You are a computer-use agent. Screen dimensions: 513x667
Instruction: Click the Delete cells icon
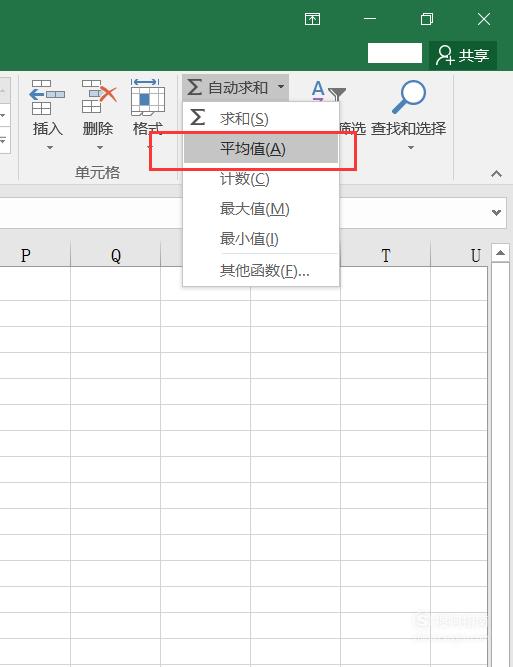(x=99, y=97)
